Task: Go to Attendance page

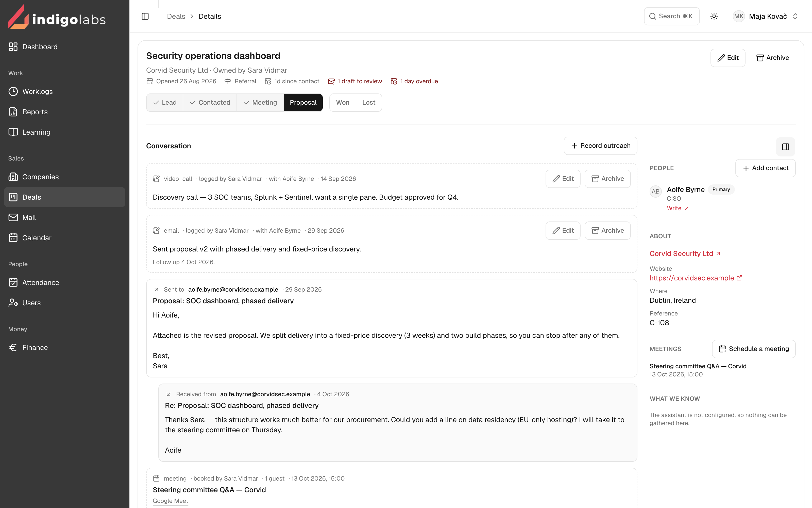Action: point(64,282)
